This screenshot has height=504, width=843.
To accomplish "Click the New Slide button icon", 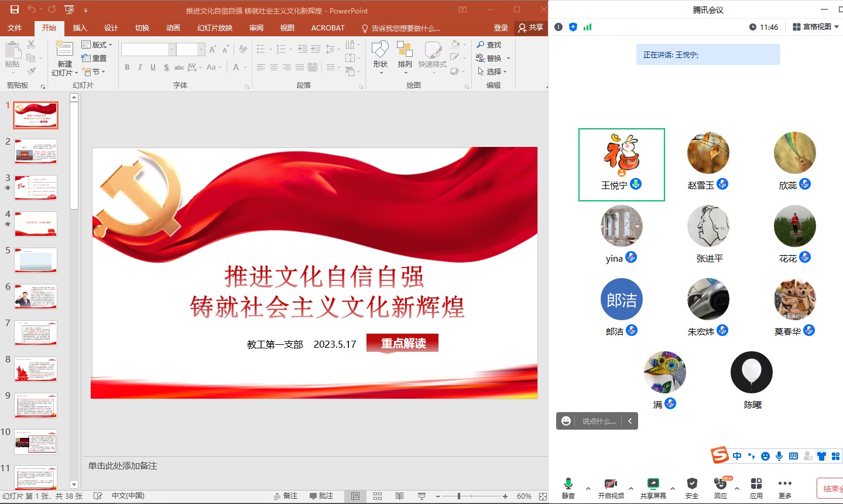I will [64, 49].
